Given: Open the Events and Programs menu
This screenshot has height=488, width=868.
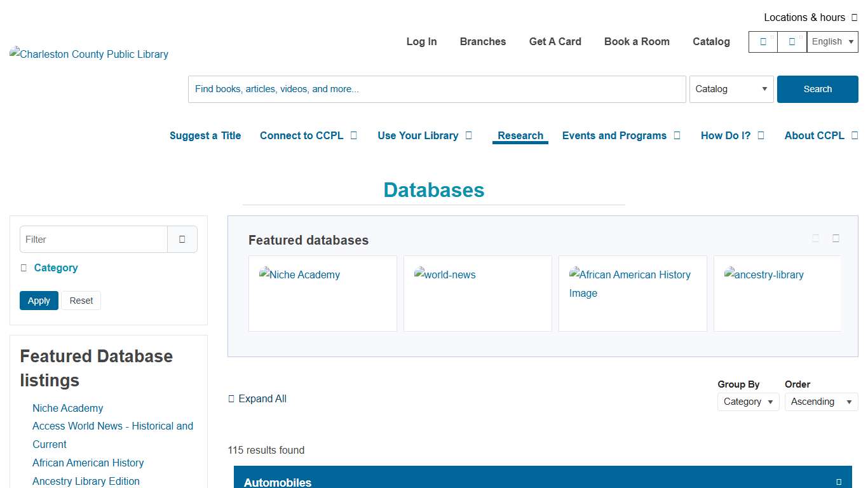Looking at the screenshot, I should pos(614,135).
